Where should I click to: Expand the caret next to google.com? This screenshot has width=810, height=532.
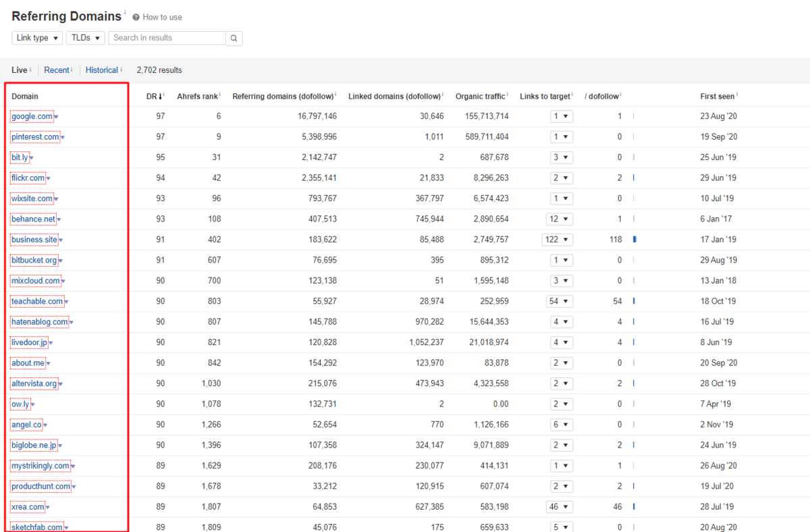coord(56,117)
